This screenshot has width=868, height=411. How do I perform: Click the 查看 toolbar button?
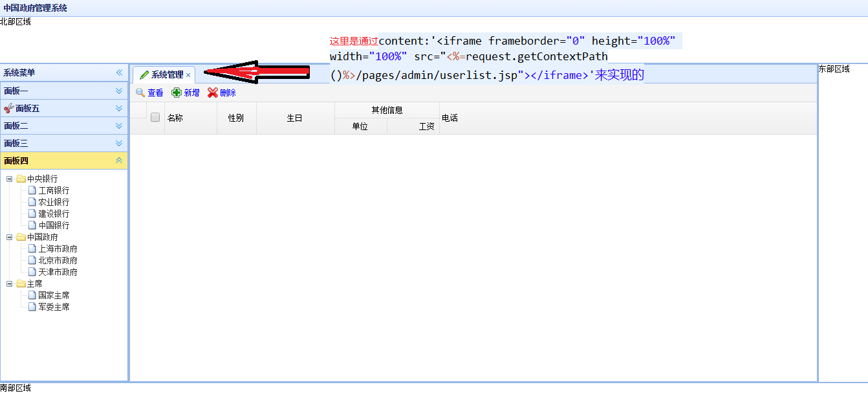coord(149,93)
